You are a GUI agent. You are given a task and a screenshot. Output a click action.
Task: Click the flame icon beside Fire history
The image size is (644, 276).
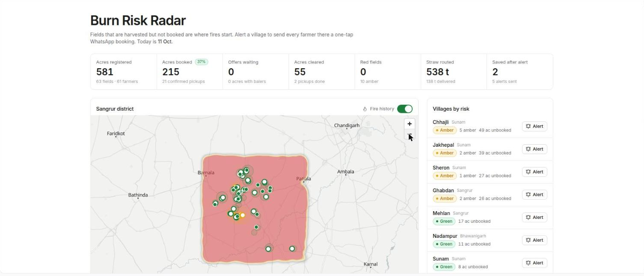click(x=365, y=109)
